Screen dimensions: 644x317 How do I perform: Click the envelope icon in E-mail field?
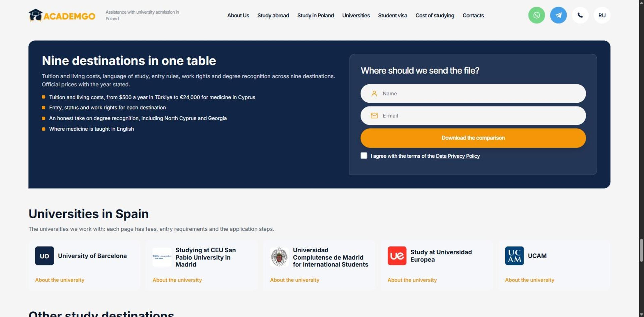[374, 116]
